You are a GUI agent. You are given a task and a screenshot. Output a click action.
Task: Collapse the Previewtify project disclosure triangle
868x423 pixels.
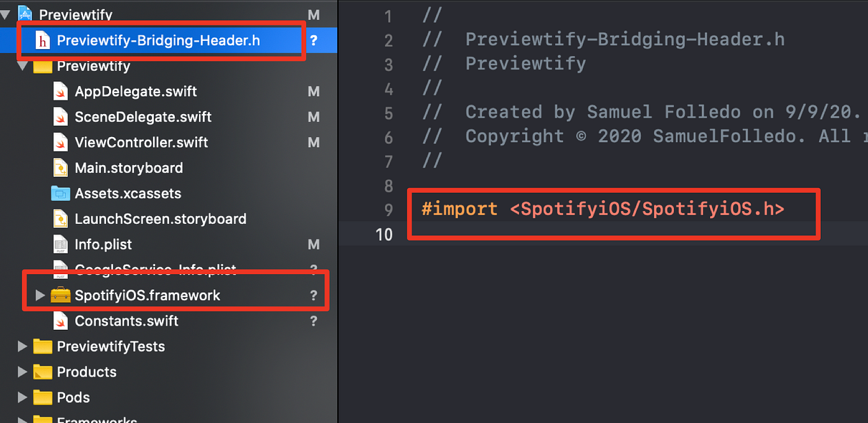pos(5,14)
